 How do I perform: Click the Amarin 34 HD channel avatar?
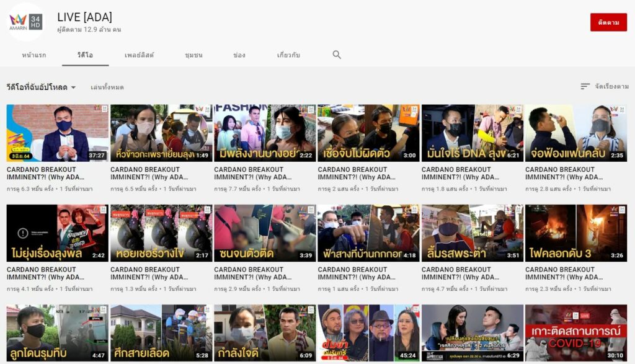(x=26, y=22)
